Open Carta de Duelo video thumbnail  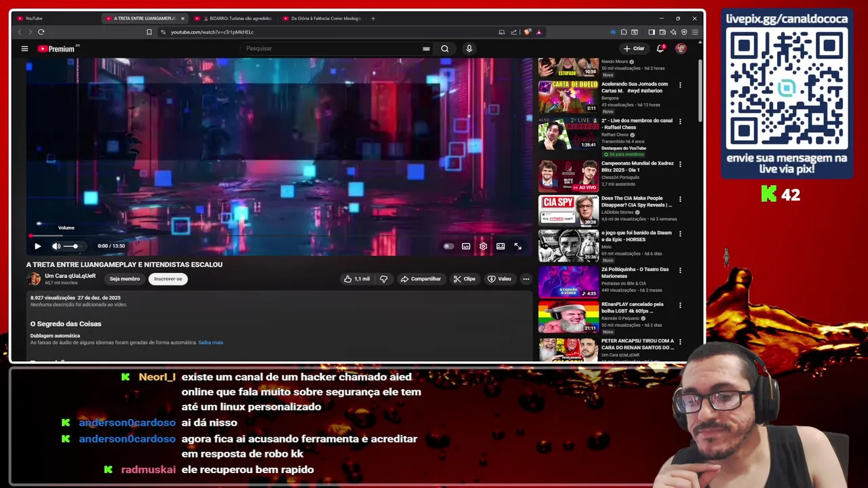click(x=568, y=96)
